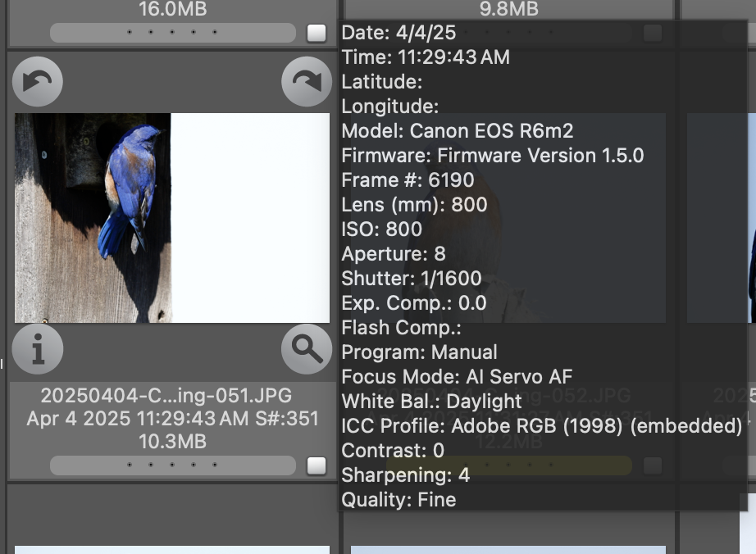Click the Shutter: 1/1600 line

tap(412, 279)
